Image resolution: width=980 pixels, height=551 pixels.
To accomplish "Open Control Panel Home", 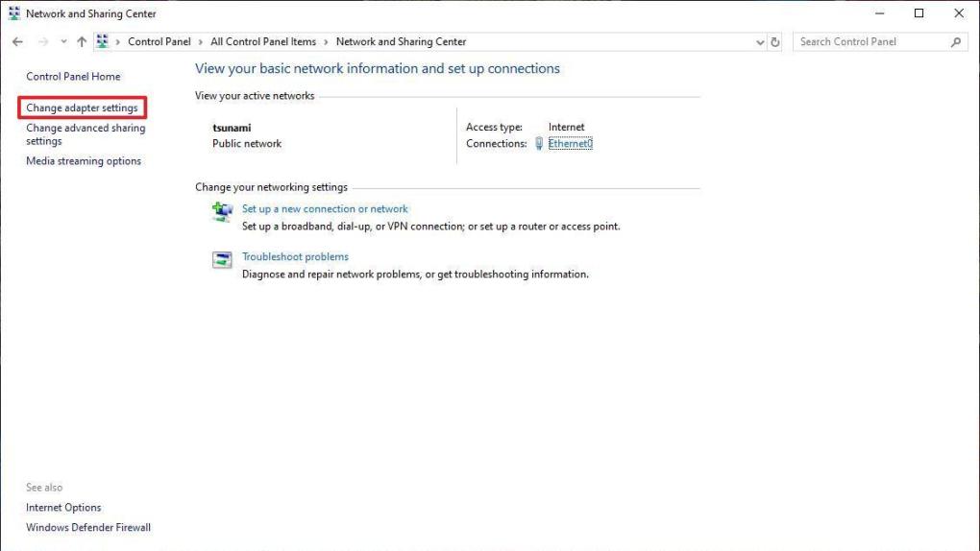I will [73, 76].
